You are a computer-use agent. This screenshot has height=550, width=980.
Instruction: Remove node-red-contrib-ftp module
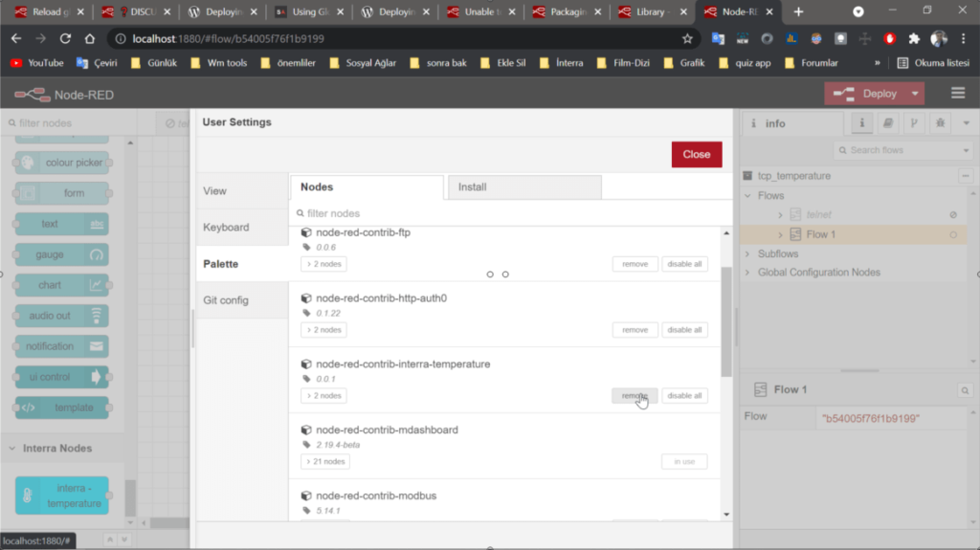click(x=635, y=264)
